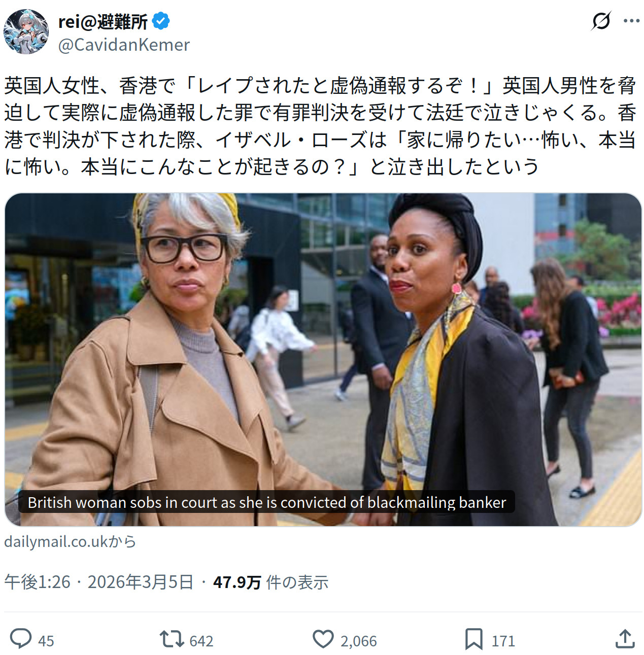The image size is (644, 655).
Task: Click the reply speech bubble icon
Action: tap(21, 639)
